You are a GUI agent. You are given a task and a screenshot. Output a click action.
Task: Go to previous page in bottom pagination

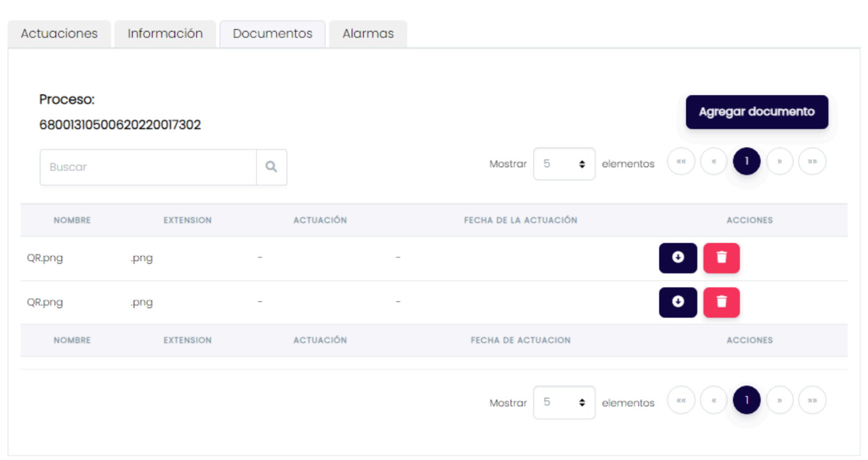tap(714, 400)
